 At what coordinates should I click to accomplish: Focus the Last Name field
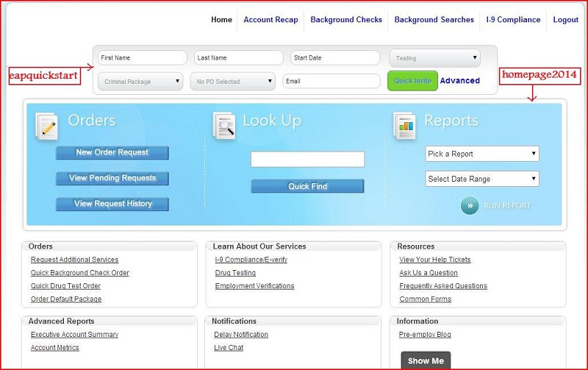click(238, 58)
